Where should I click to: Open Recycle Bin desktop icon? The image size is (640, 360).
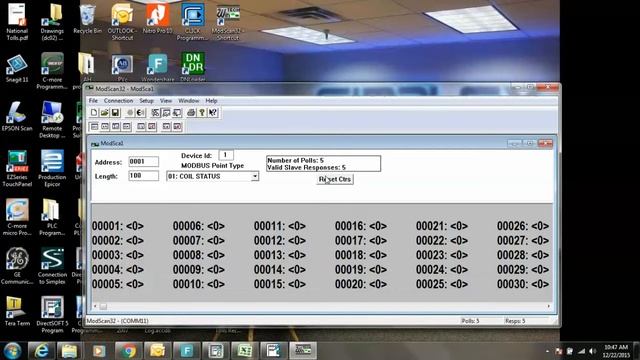pyautogui.click(x=87, y=19)
